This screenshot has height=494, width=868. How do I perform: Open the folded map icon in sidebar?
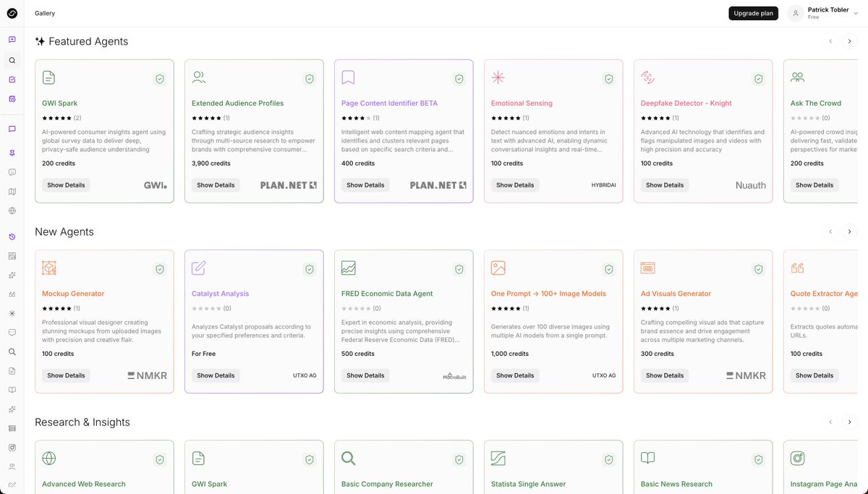[12, 192]
